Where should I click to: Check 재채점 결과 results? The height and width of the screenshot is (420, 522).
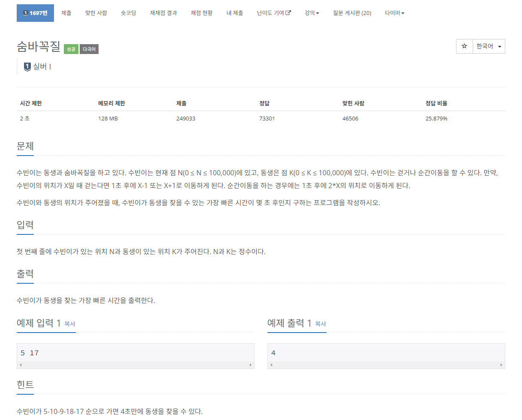click(x=163, y=13)
